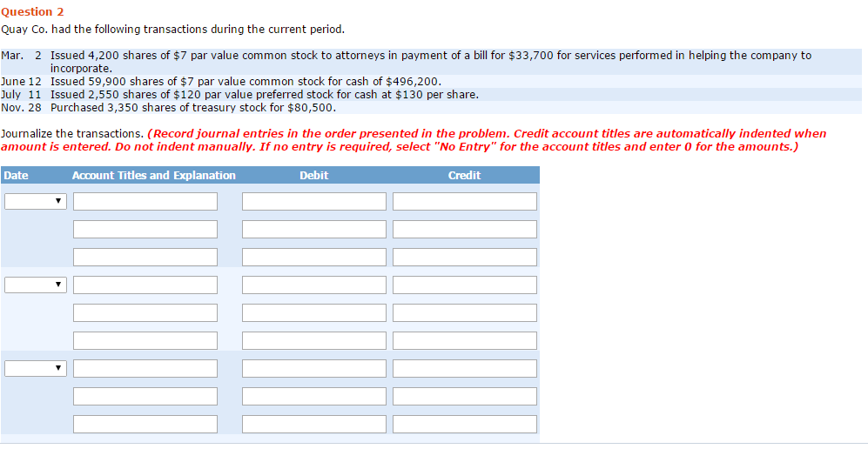Focus third entry's second-line Credit field
This screenshot has height=449, width=868.
pos(464,396)
